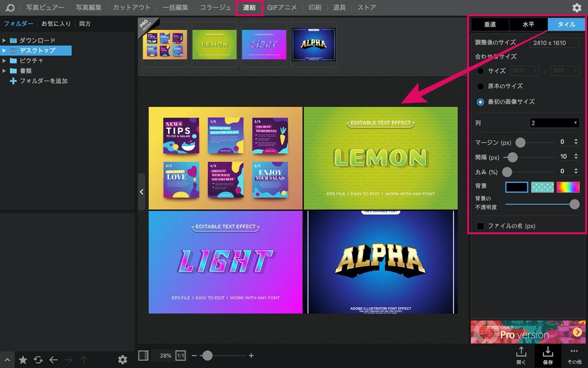
Task: Open the 列 columns dropdown
Action: tap(555, 123)
